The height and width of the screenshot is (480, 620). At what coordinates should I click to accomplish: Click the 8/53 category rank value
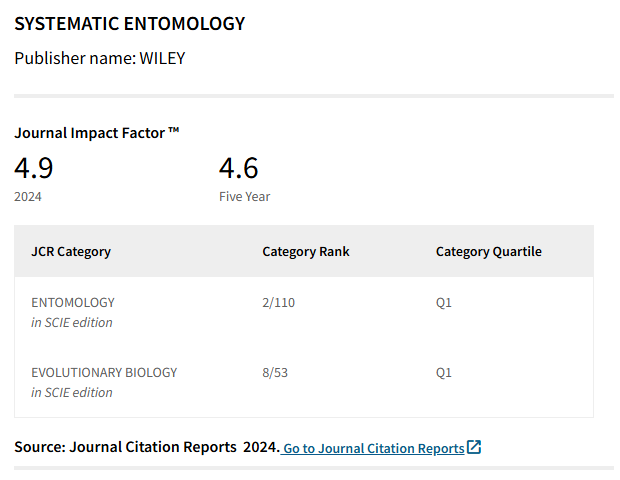pos(275,372)
